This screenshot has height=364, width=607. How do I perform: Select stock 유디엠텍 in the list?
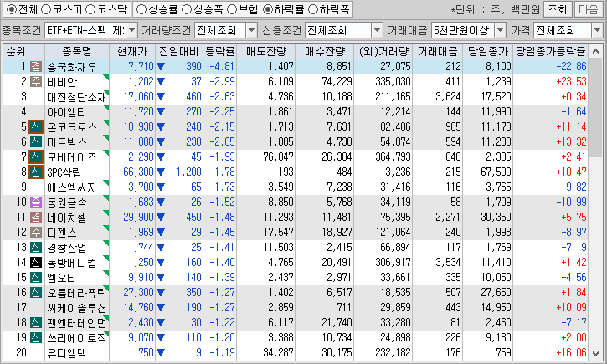tap(67, 353)
